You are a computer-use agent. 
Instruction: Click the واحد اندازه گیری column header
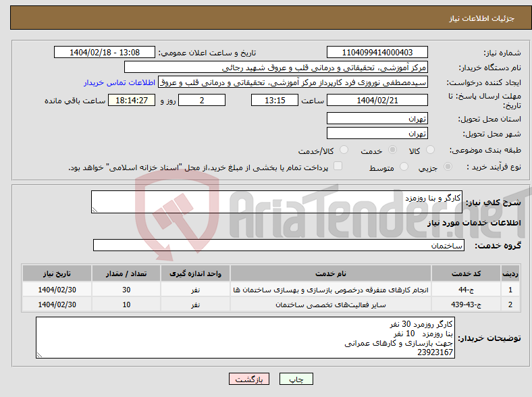[195, 273]
